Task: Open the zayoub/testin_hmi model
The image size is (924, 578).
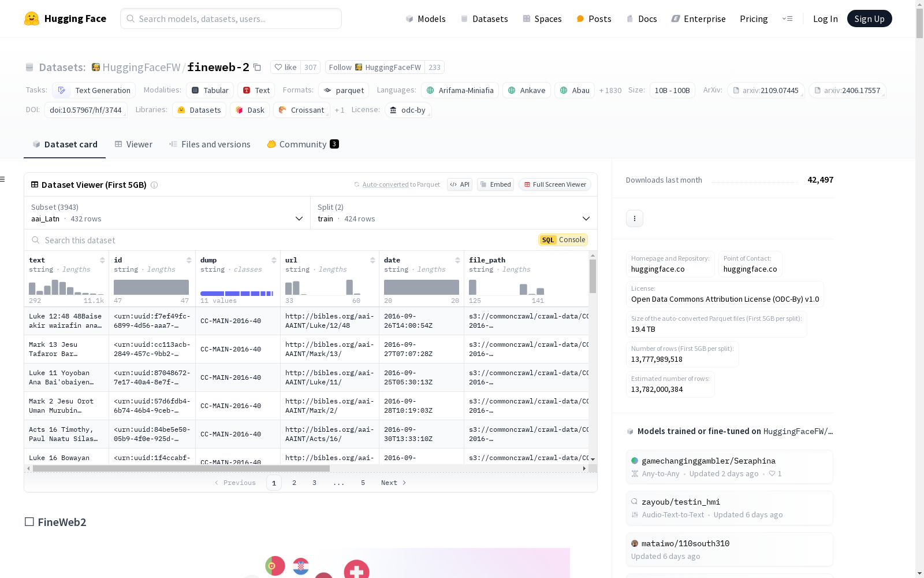Action: coord(729,508)
